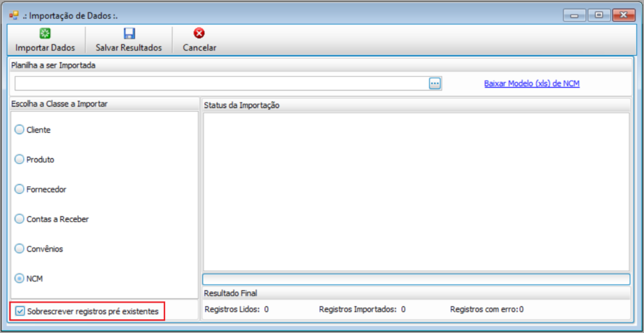Click the Registros Lidos: 0 text
Viewport: 644px width, 333px height.
[237, 309]
